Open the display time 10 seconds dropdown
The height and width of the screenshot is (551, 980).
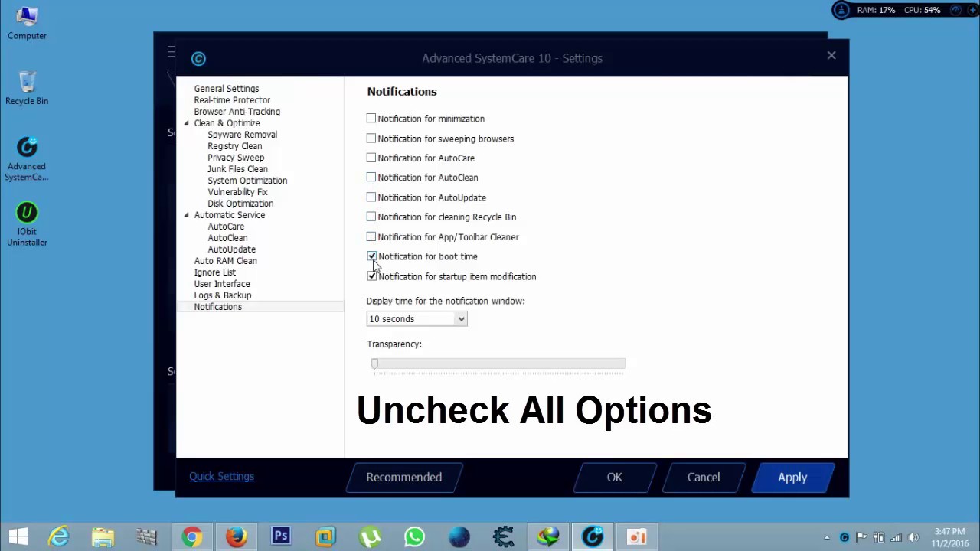[x=416, y=319]
